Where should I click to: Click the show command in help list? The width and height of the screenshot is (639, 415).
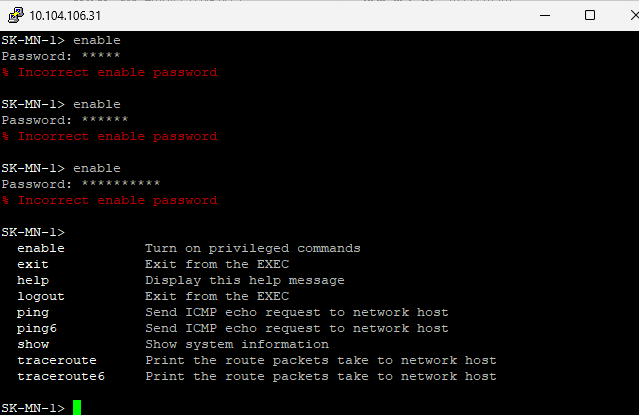[33, 344]
